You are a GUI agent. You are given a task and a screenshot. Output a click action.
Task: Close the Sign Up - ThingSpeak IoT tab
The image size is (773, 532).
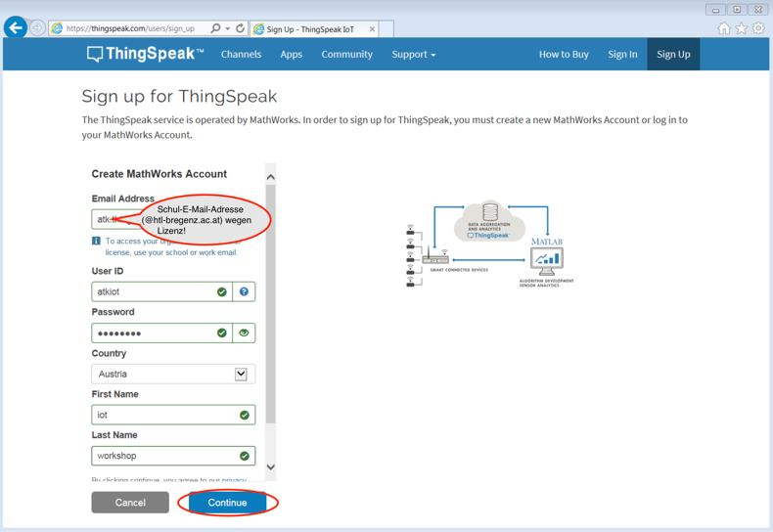[x=372, y=29]
